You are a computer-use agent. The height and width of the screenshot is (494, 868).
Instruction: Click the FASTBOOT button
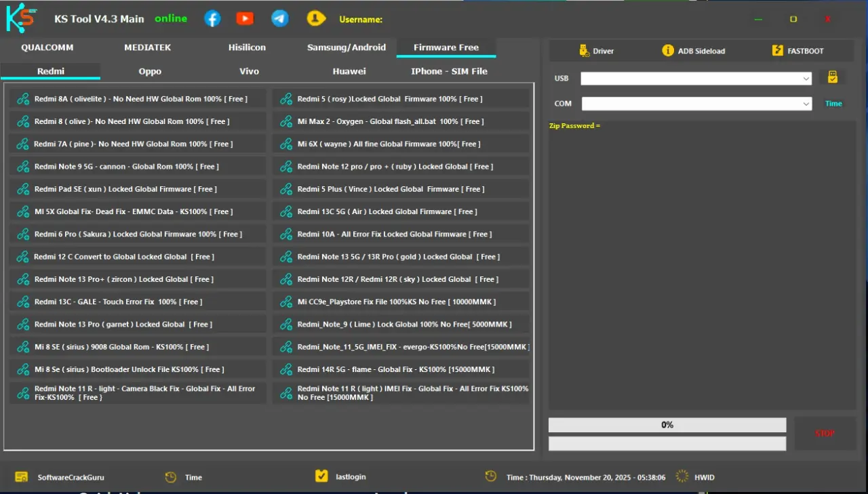797,51
